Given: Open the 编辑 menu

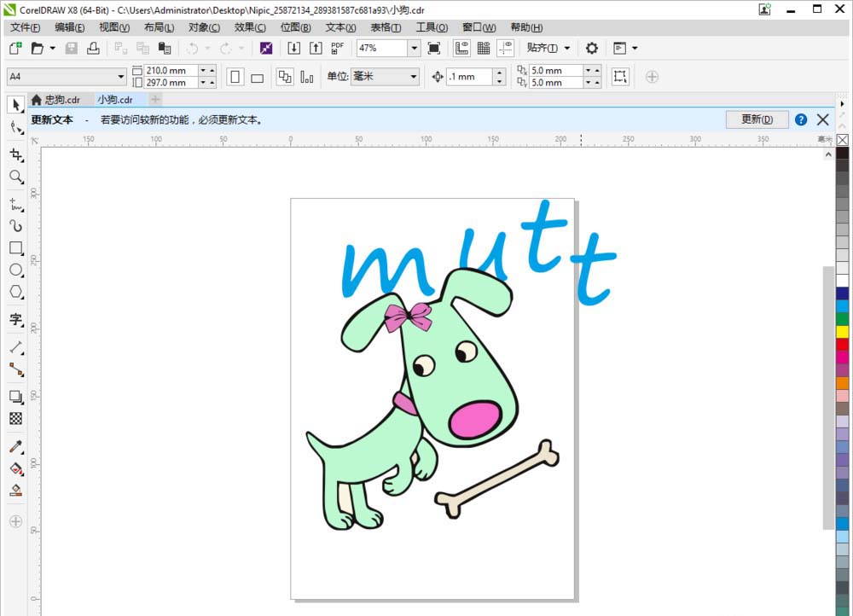Looking at the screenshot, I should click(70, 27).
